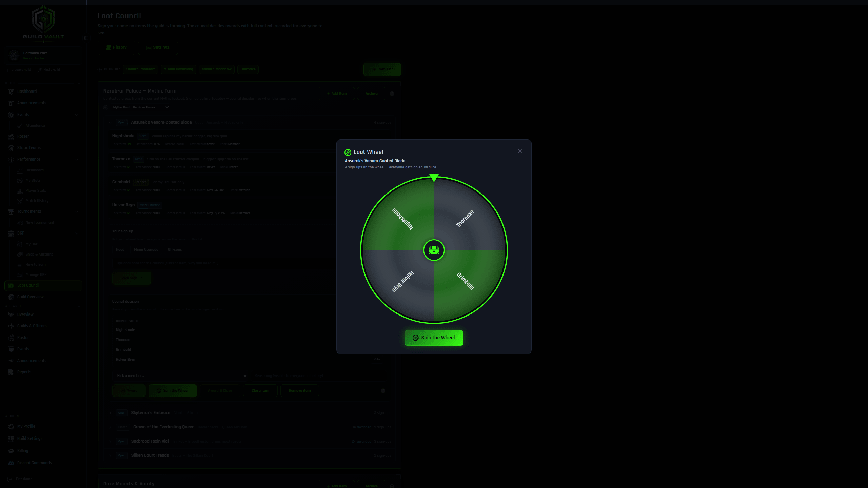Click Add Item for Nerub-ar Palace list
Image resolution: width=868 pixels, height=488 pixels.
click(336, 94)
